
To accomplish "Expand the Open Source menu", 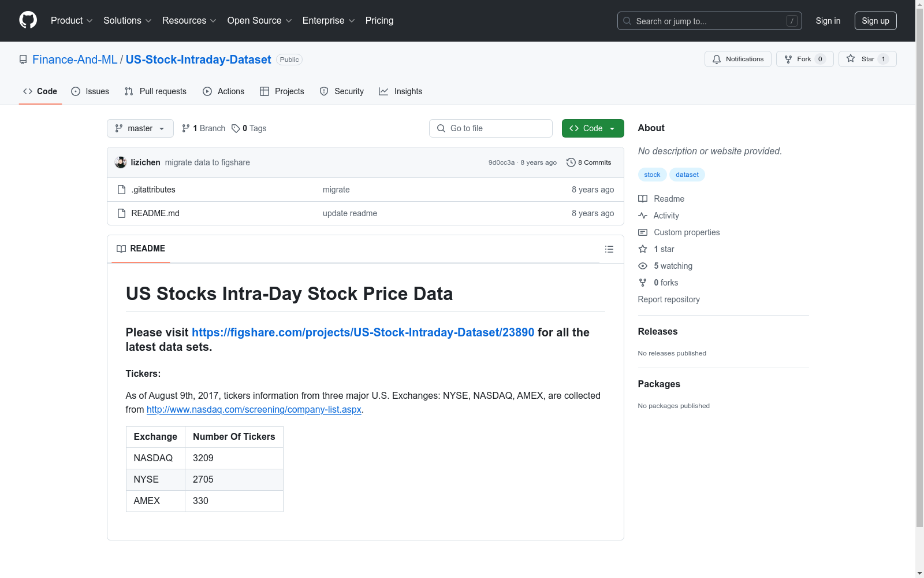I will [260, 21].
